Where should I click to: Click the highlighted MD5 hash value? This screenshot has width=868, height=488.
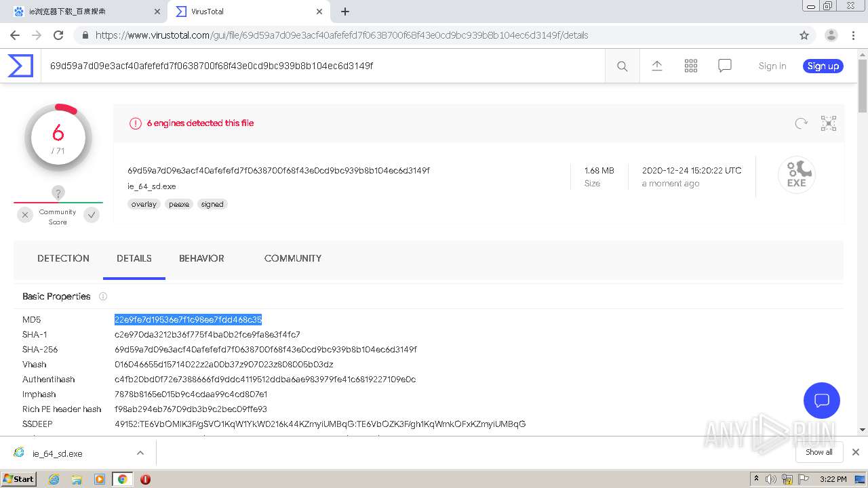click(x=188, y=319)
